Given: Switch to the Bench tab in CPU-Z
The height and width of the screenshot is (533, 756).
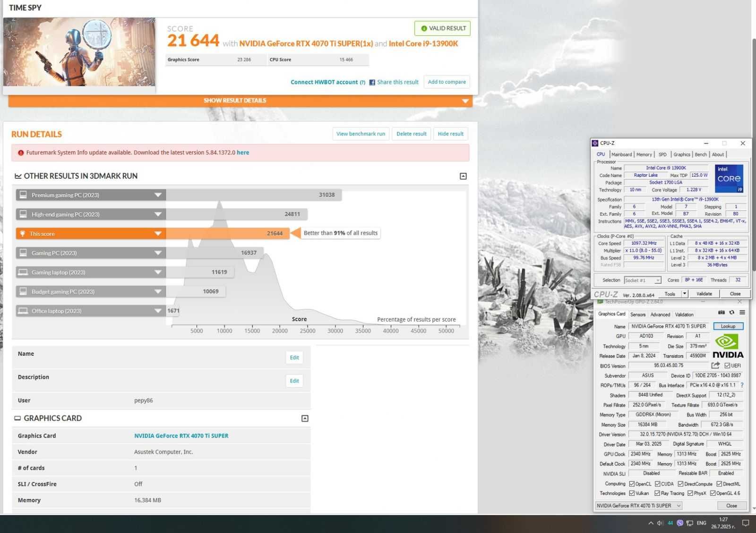Looking at the screenshot, I should pyautogui.click(x=701, y=154).
